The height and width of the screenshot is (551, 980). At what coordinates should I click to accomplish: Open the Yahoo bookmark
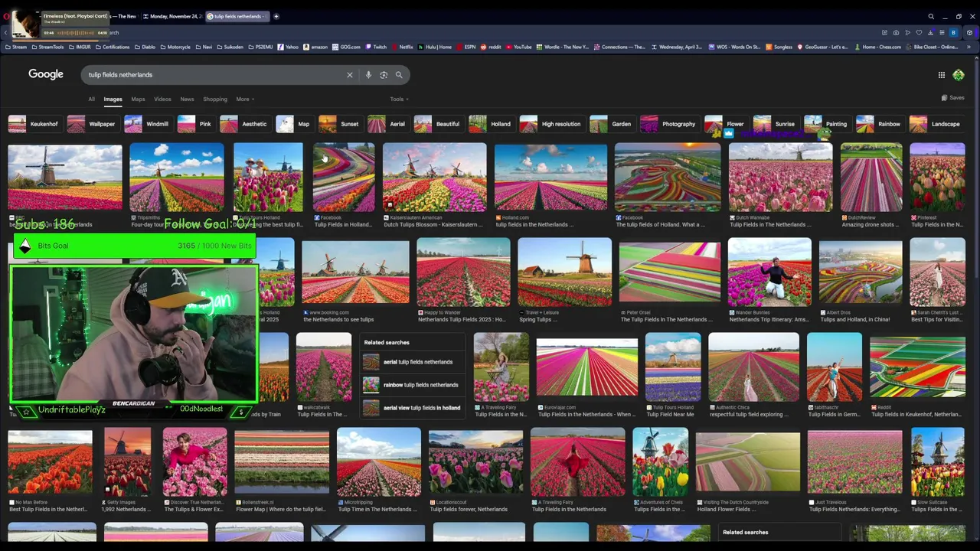[288, 47]
